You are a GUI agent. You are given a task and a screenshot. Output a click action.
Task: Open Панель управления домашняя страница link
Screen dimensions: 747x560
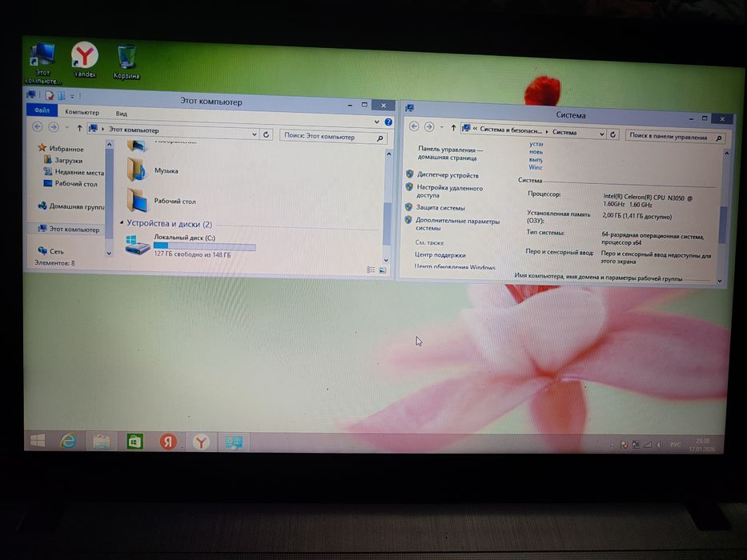pos(449,154)
